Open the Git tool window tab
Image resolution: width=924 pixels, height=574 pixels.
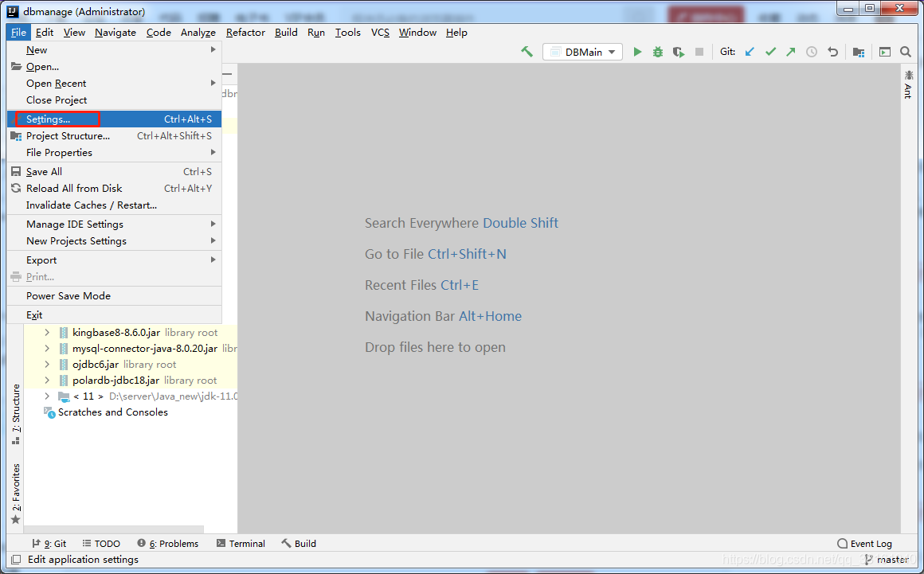(x=49, y=544)
